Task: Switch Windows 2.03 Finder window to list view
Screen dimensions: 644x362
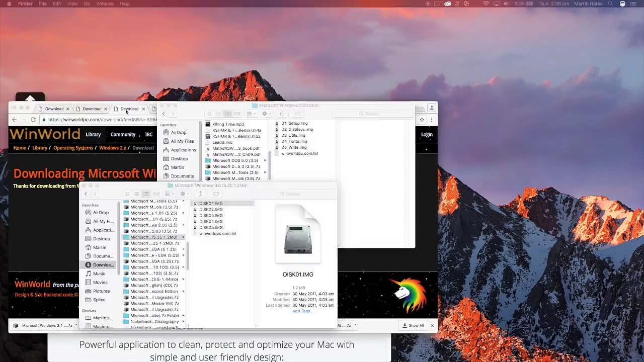Action: (218, 114)
